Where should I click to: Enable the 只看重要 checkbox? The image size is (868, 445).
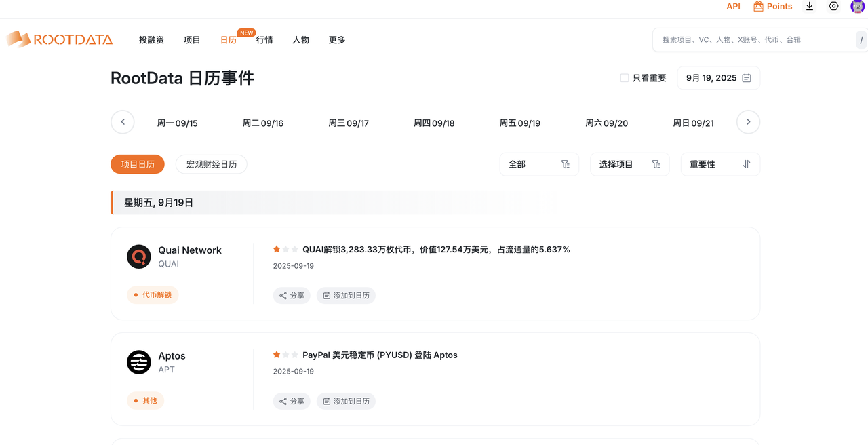pyautogui.click(x=625, y=78)
